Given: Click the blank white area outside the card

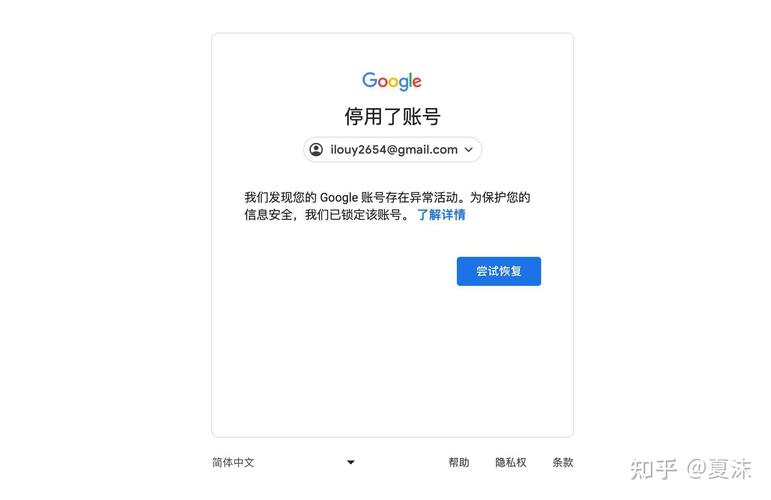Looking at the screenshot, I should tap(108, 246).
